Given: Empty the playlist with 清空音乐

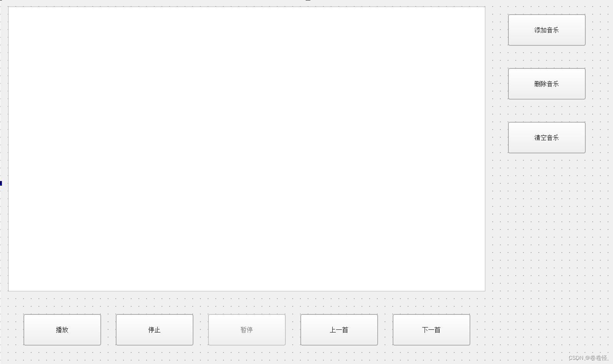Looking at the screenshot, I should 546,138.
